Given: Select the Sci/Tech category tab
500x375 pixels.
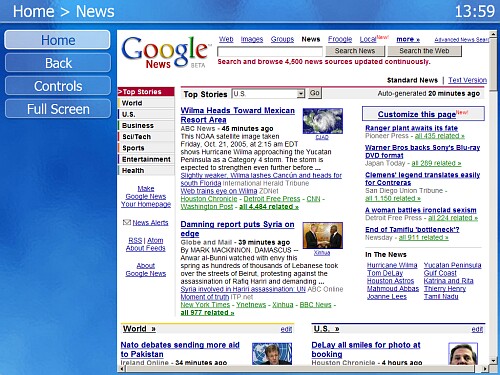Looking at the screenshot, I should point(146,137).
